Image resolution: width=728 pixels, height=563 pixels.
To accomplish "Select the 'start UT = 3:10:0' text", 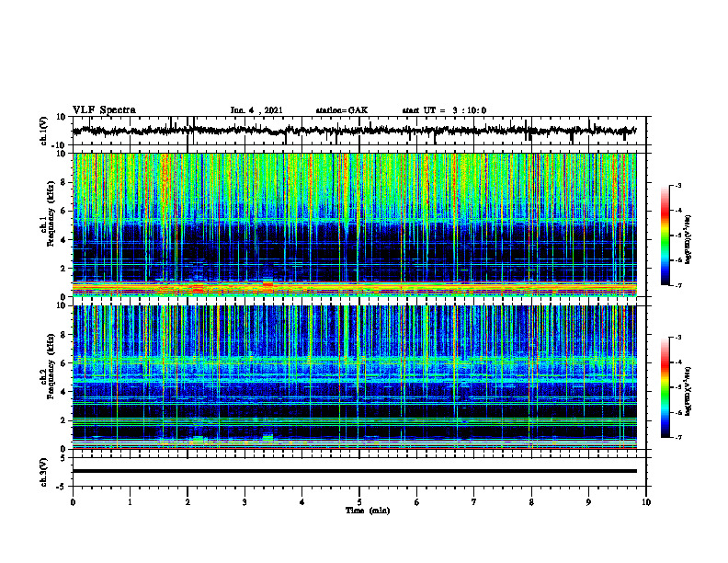I will pos(444,110).
